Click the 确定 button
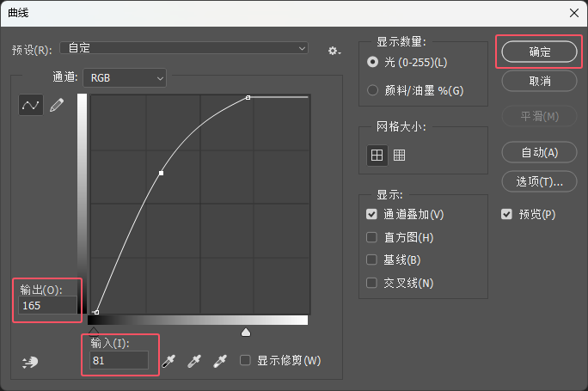Viewport: 588px width, 391px height. (x=539, y=52)
